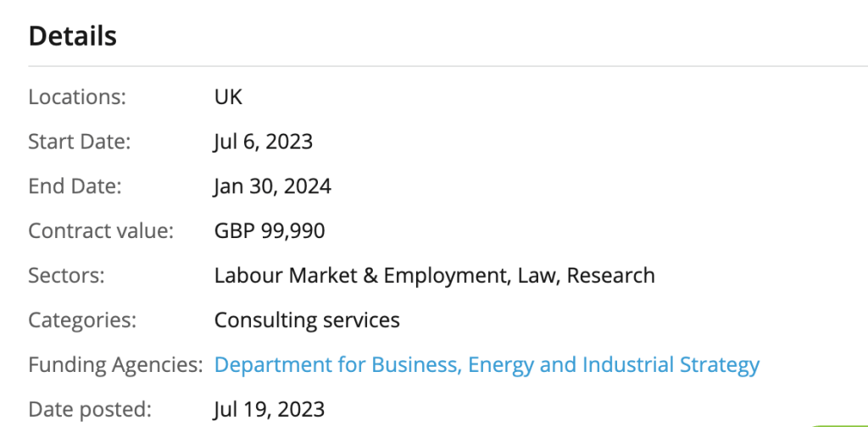The height and width of the screenshot is (427, 868).
Task: Click the Start Date label
Action: (80, 141)
